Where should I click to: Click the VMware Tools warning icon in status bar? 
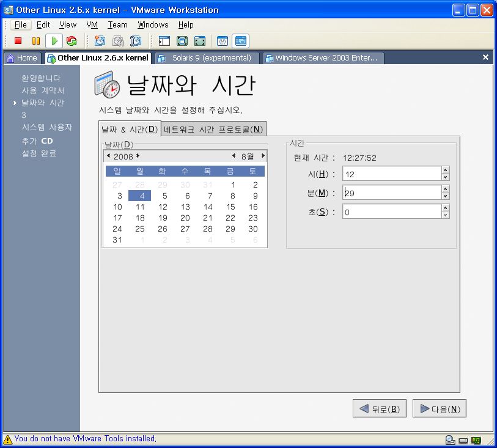[8, 439]
